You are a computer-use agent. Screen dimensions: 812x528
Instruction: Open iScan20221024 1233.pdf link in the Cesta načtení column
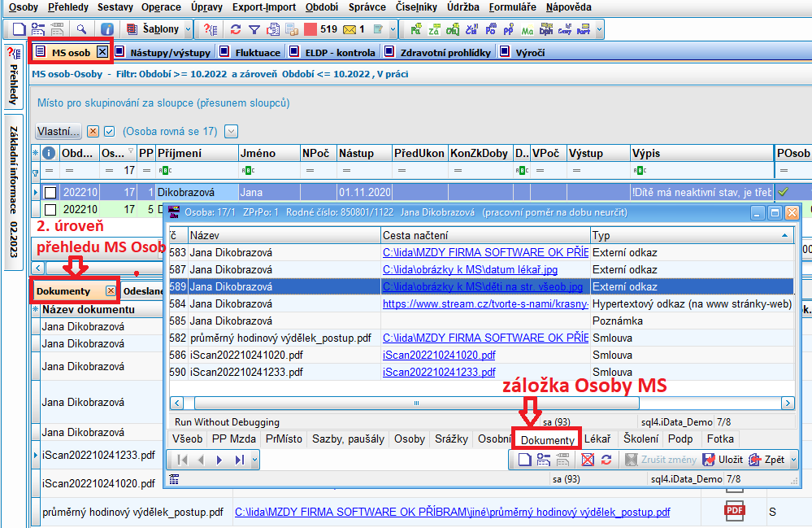[x=439, y=372]
